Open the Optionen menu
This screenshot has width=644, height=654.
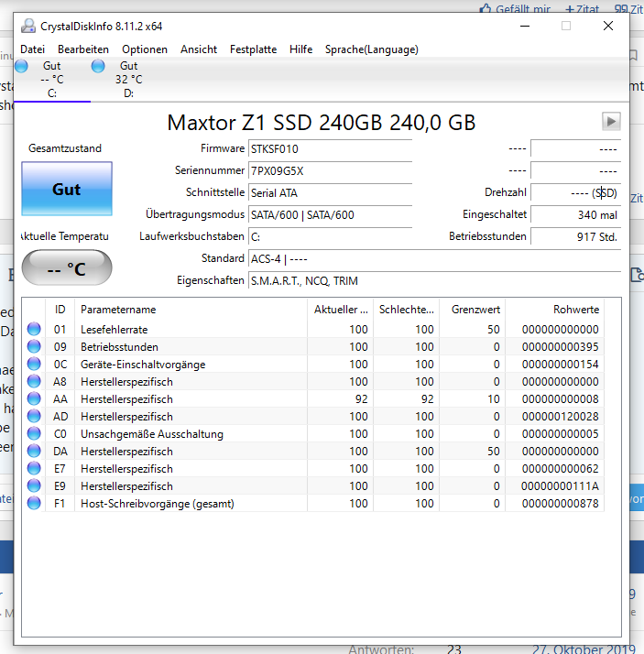point(145,49)
